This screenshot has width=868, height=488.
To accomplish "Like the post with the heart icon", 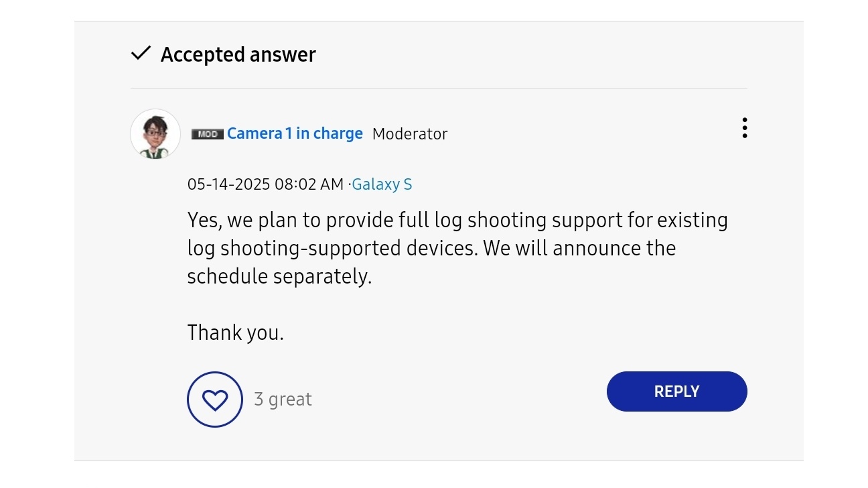I will point(214,400).
